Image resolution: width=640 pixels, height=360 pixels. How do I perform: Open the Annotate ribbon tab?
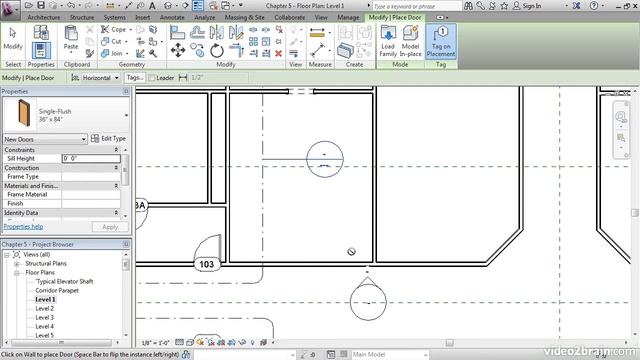[x=172, y=18]
